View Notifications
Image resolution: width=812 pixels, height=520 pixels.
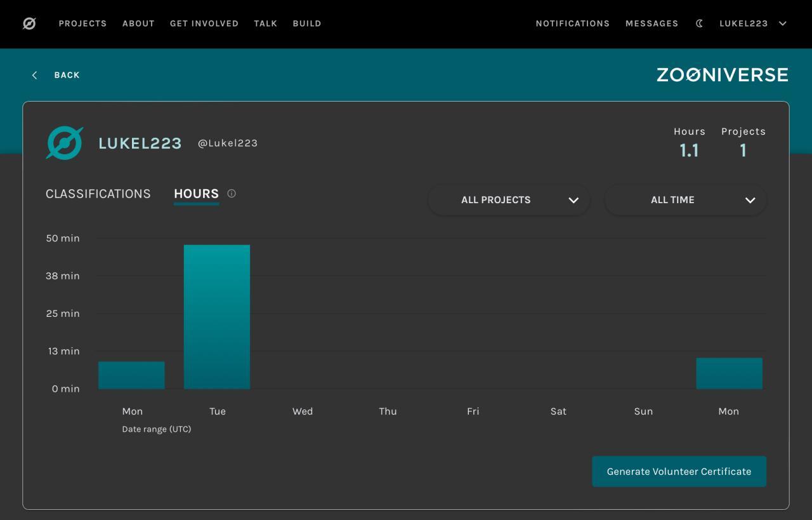click(573, 23)
